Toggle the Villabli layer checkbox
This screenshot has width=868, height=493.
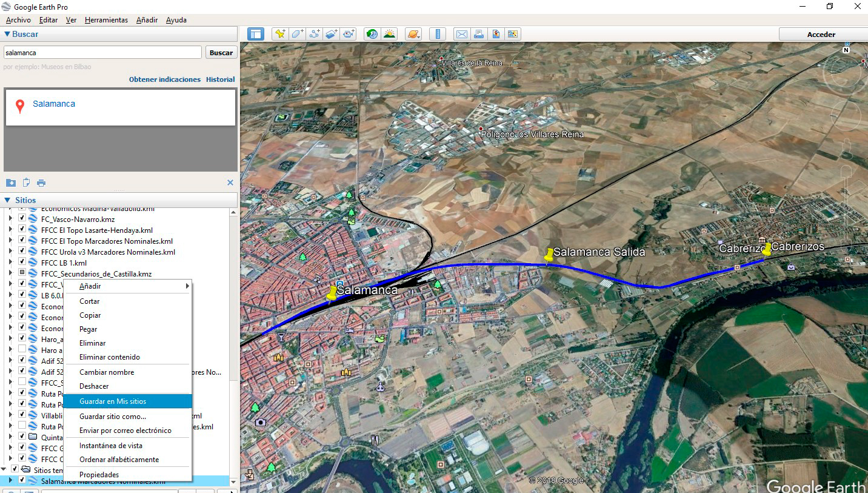(x=22, y=415)
